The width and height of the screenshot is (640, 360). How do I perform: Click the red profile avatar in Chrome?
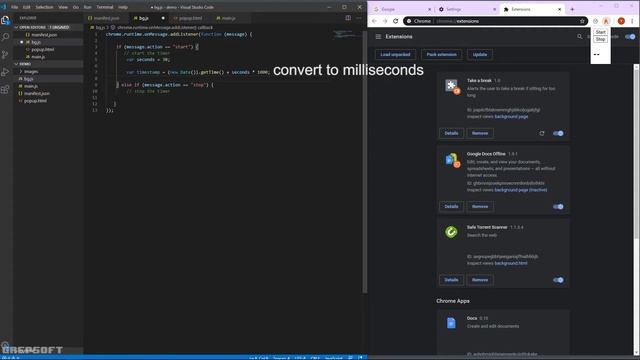(x=621, y=21)
